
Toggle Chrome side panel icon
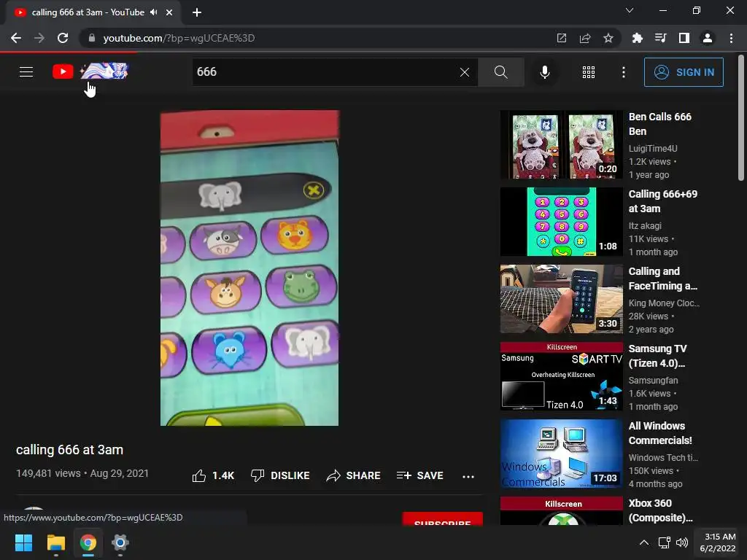tap(684, 38)
